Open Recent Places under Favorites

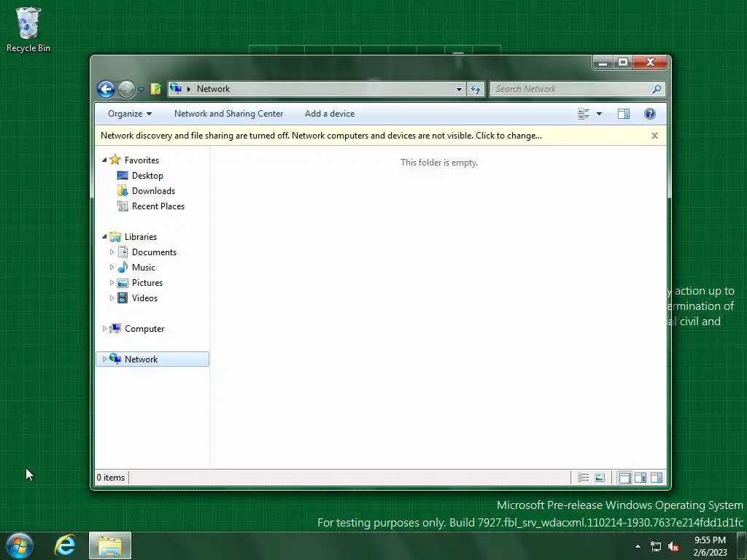[158, 206]
